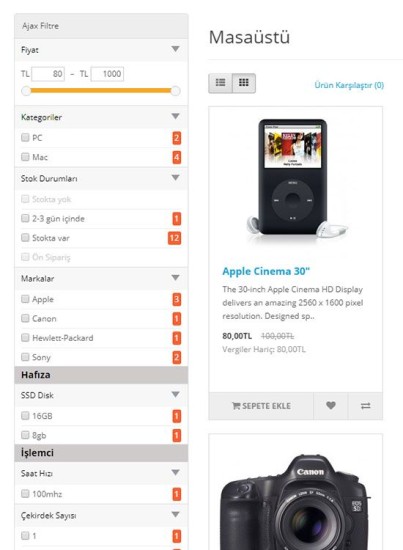Collapse the Kategoriler section arrow

[175, 116]
